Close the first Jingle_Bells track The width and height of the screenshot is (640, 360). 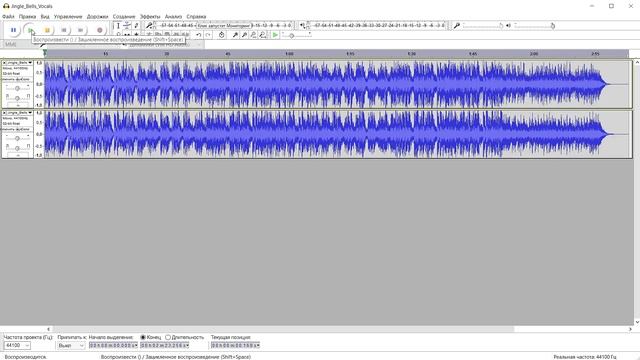click(4, 63)
